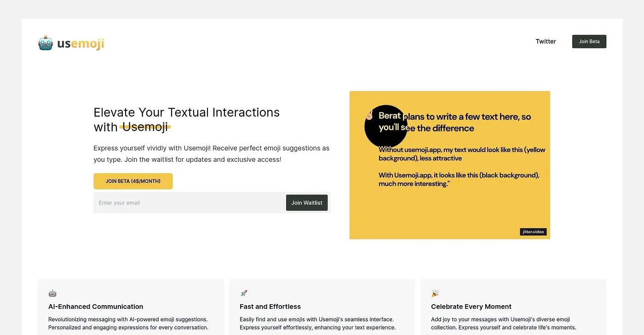Click the Elevate Your Textual Interactions headline
This screenshot has height=335, width=644.
(186, 119)
